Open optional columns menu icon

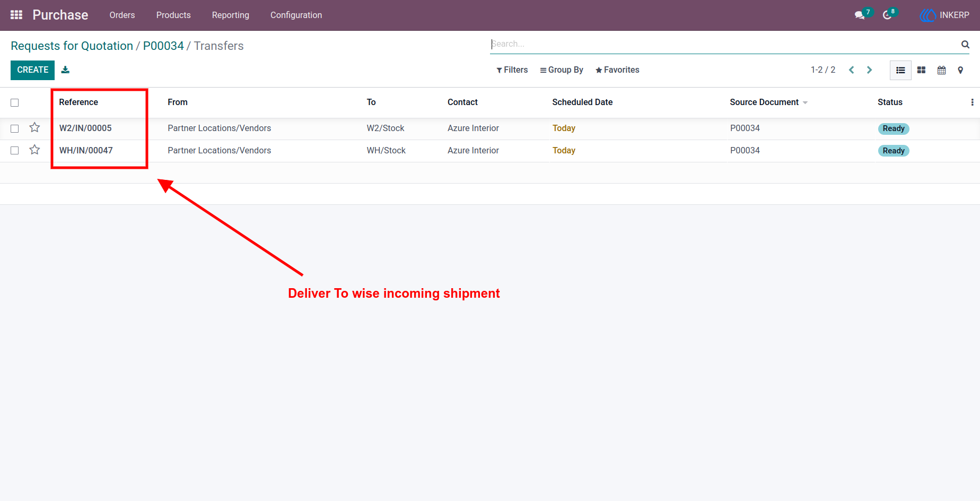(972, 102)
